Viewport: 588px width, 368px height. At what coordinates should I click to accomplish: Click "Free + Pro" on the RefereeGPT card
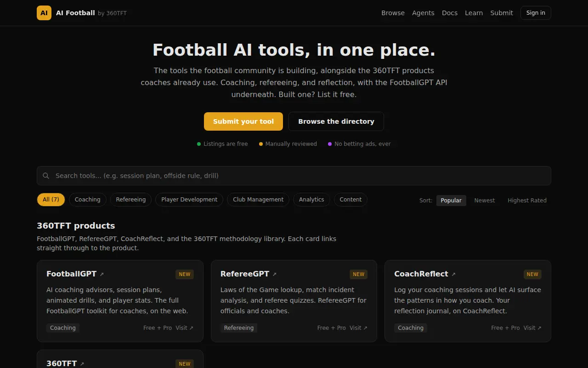pos(332,328)
